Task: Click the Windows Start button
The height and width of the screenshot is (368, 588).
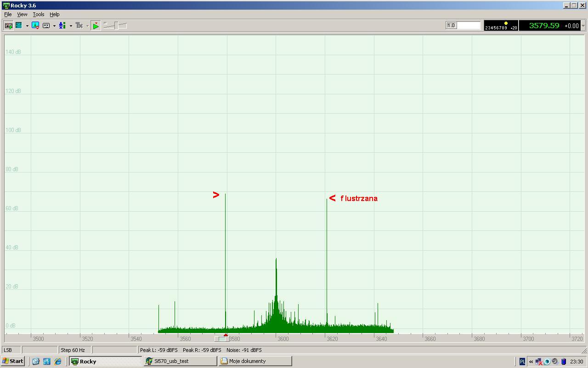Action: click(x=13, y=362)
